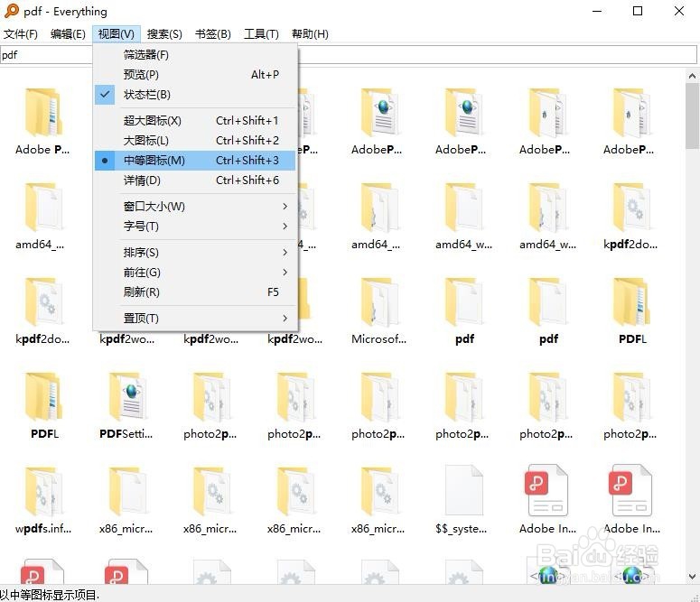Viewport: 700px width, 602px height.
Task: Maximize the Everything window
Action: (638, 11)
